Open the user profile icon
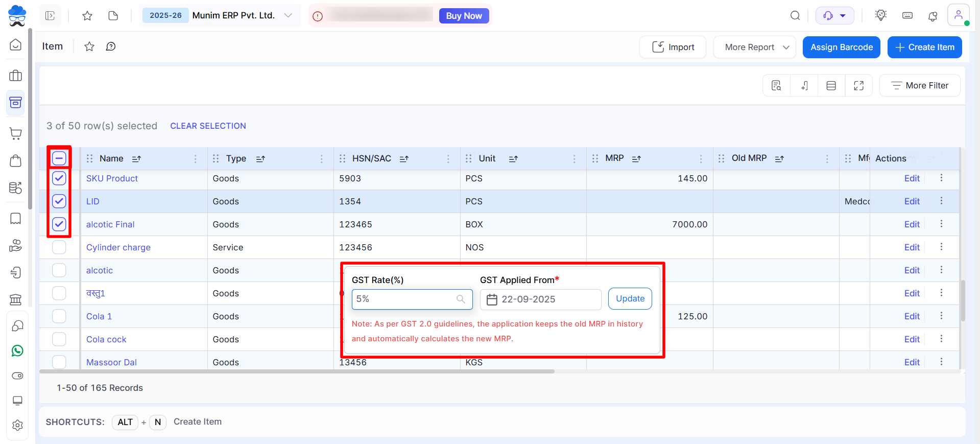980x444 pixels. [x=958, y=15]
